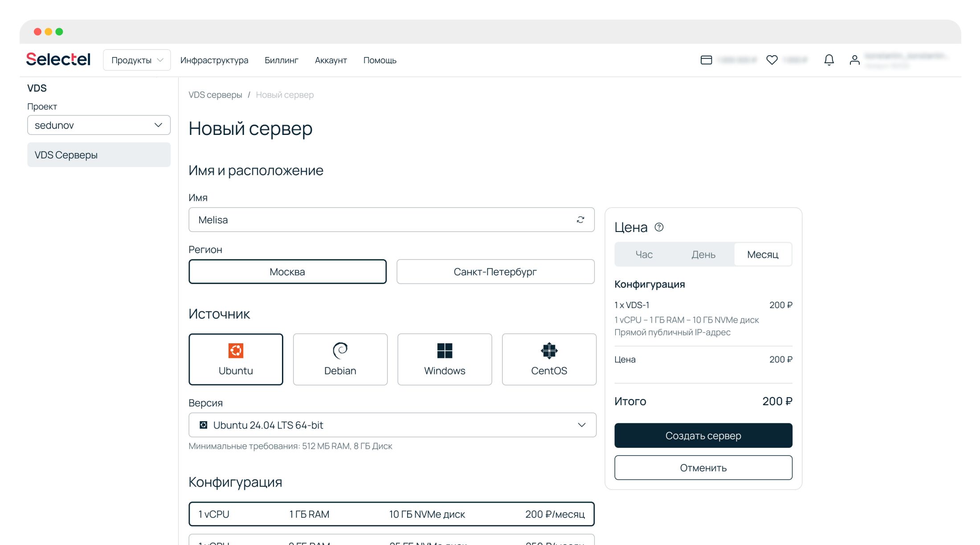The height and width of the screenshot is (545, 980).
Task: Click the Selectel logo
Action: point(58,59)
